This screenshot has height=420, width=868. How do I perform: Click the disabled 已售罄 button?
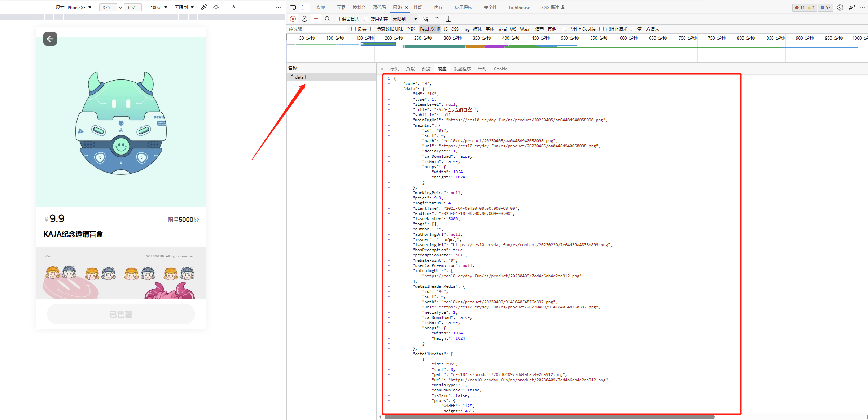(121, 314)
